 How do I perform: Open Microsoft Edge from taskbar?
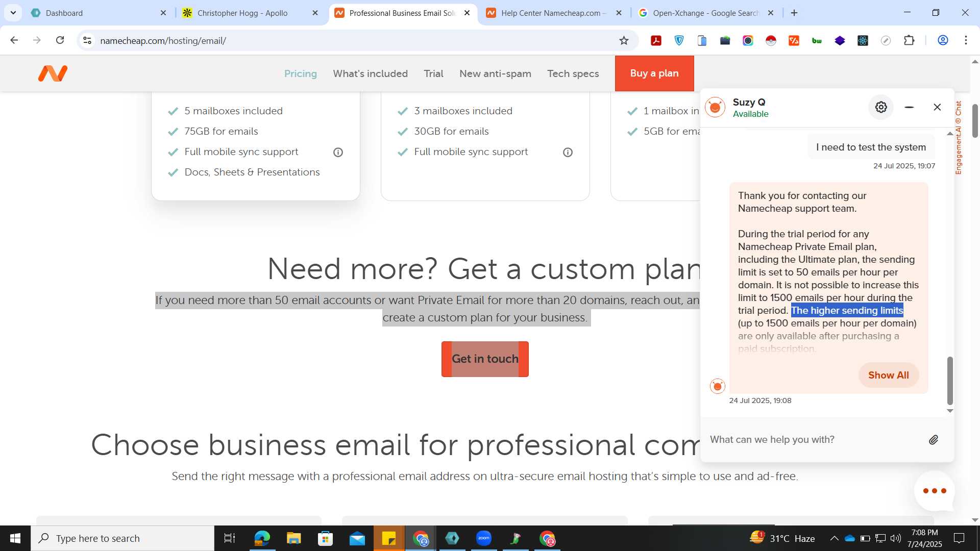tap(262, 538)
